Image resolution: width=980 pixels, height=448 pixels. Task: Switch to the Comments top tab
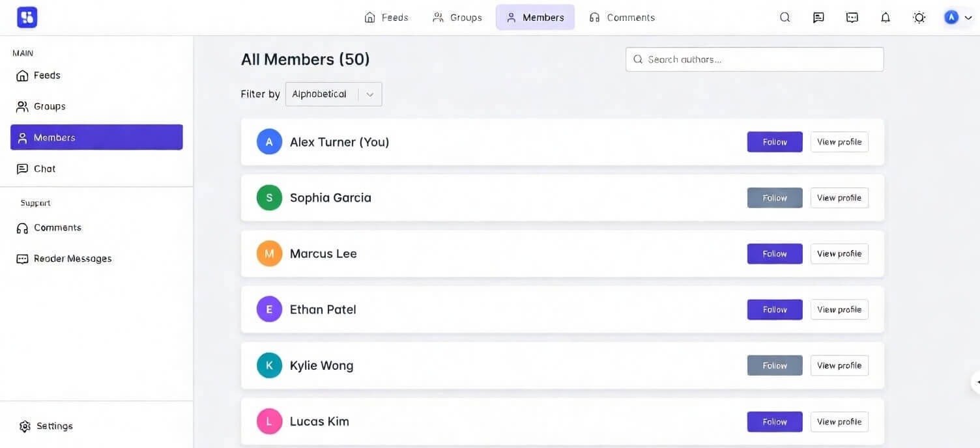click(622, 18)
